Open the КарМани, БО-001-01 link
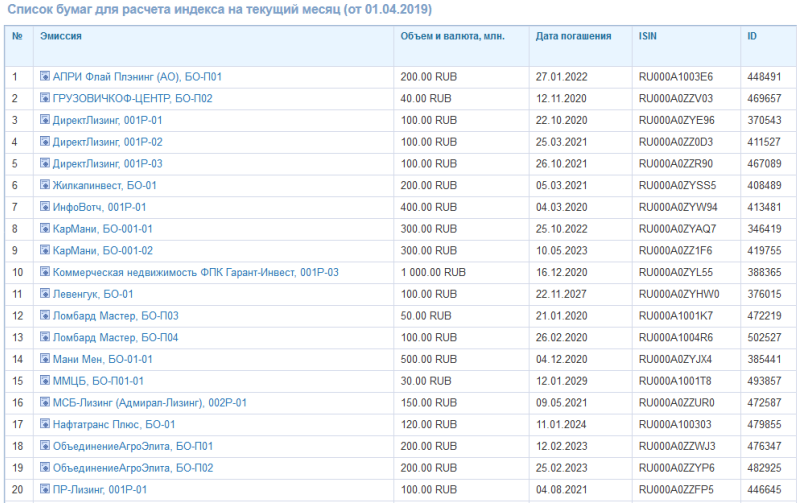Screen dimensions: 800x503 tap(103, 229)
